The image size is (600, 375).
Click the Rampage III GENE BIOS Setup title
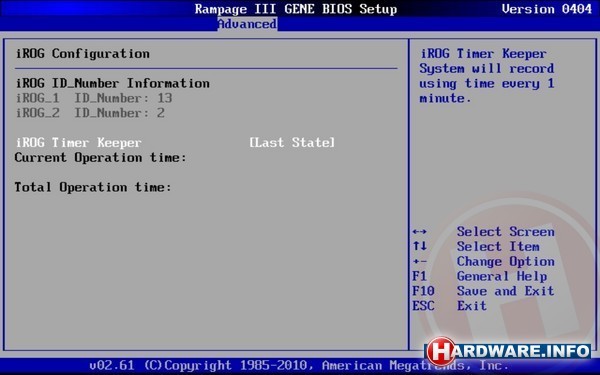pos(296,9)
